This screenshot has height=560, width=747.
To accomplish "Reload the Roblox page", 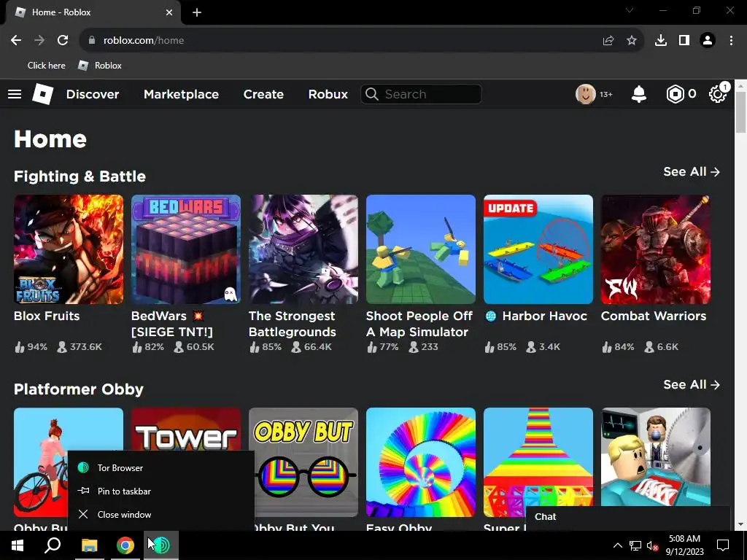I will coord(63,41).
